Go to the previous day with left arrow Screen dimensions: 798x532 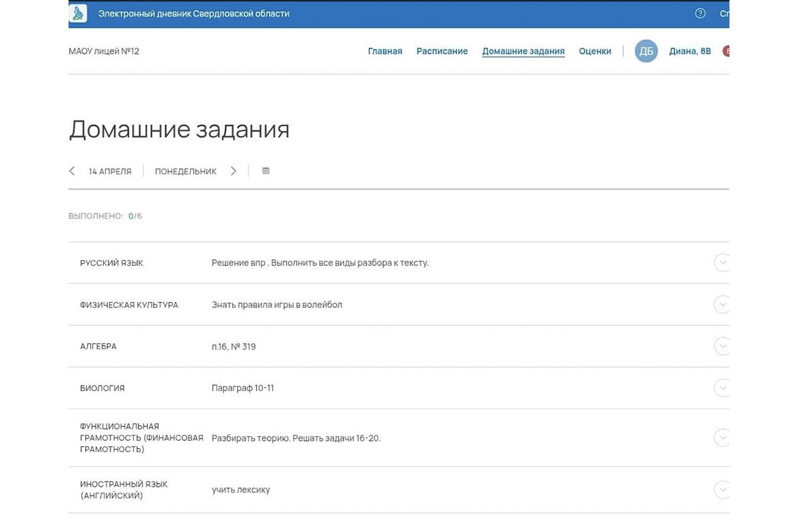tap(72, 170)
